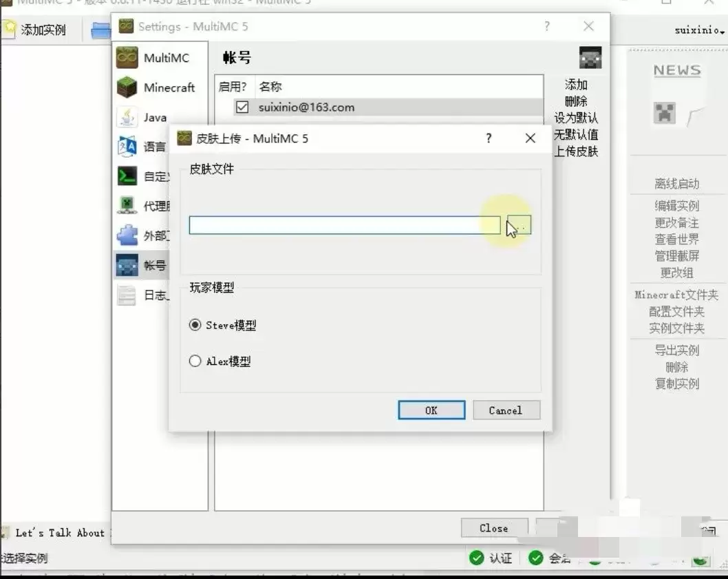Select the Alex模型 radio button
The height and width of the screenshot is (579, 728).
pos(195,361)
